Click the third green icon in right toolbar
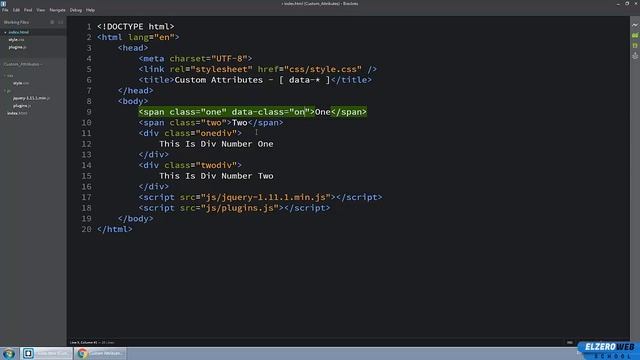This screenshot has height=360, width=640. (635, 46)
